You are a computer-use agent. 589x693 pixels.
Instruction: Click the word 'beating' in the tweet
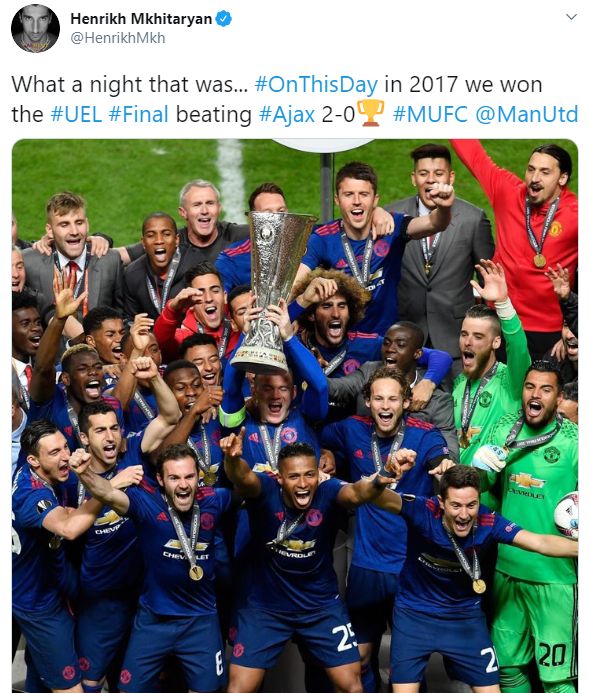(213, 114)
